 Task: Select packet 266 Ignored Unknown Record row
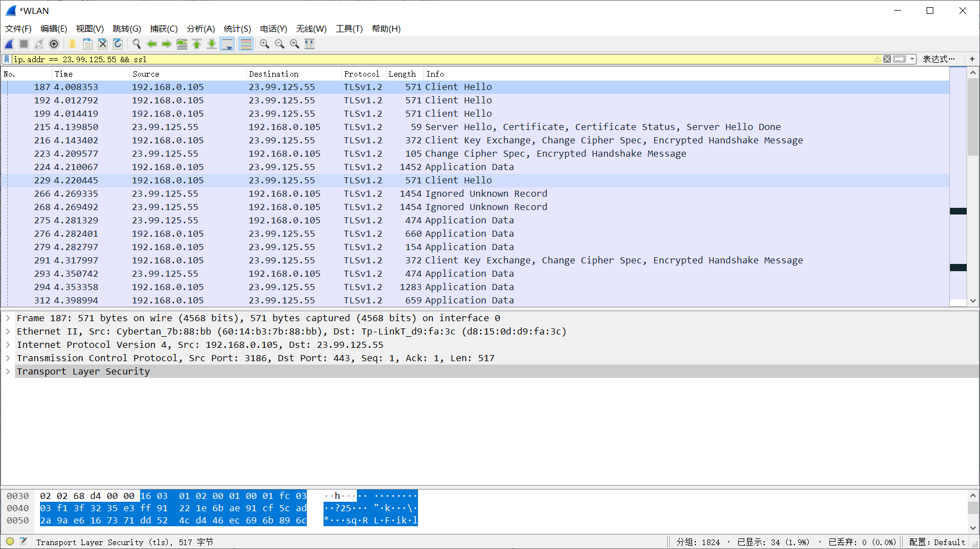tap(475, 193)
